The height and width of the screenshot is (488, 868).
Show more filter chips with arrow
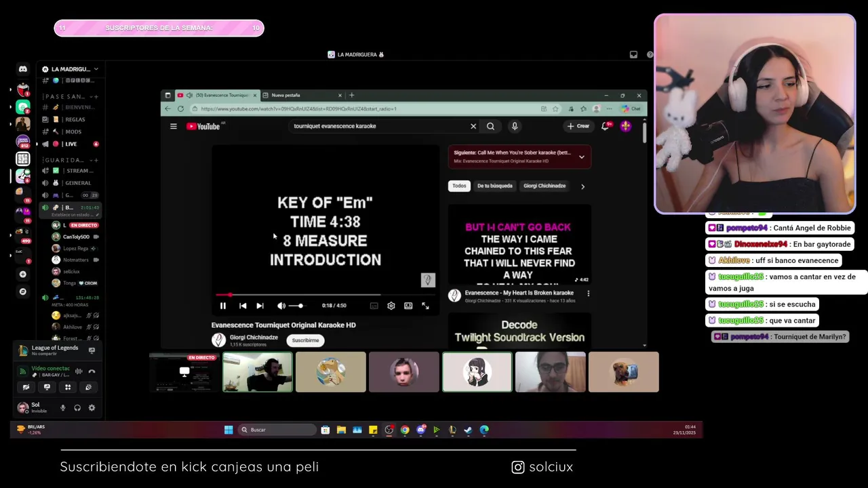pos(583,186)
